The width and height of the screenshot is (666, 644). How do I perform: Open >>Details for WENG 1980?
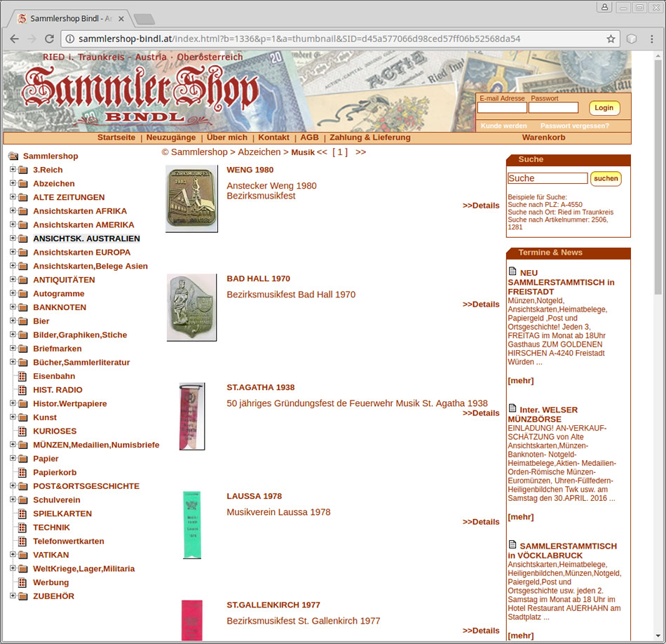click(x=481, y=206)
